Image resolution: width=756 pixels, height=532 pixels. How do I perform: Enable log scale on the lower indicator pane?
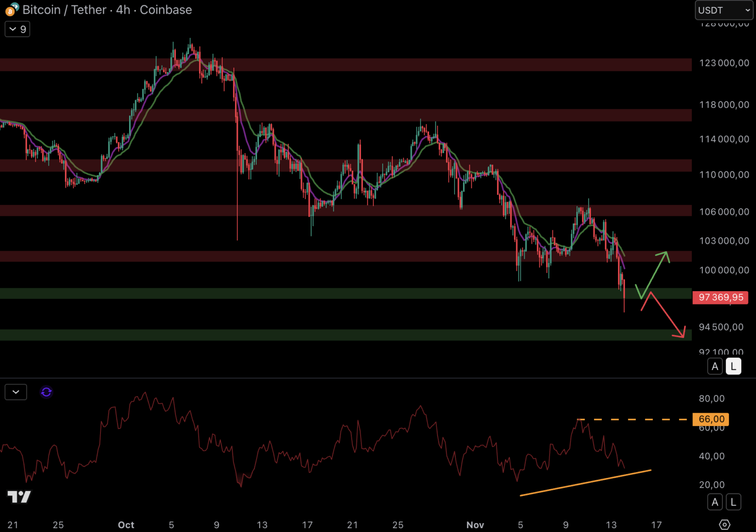[x=733, y=502]
